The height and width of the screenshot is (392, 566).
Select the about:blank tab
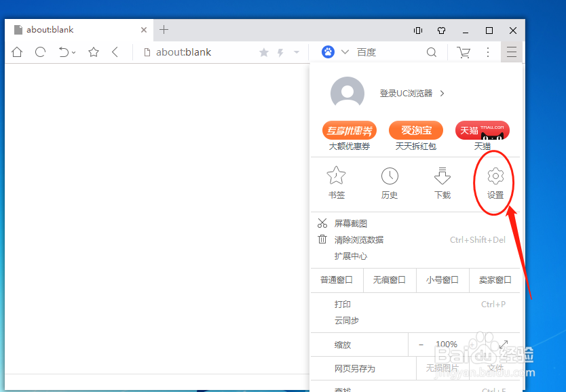(79, 30)
